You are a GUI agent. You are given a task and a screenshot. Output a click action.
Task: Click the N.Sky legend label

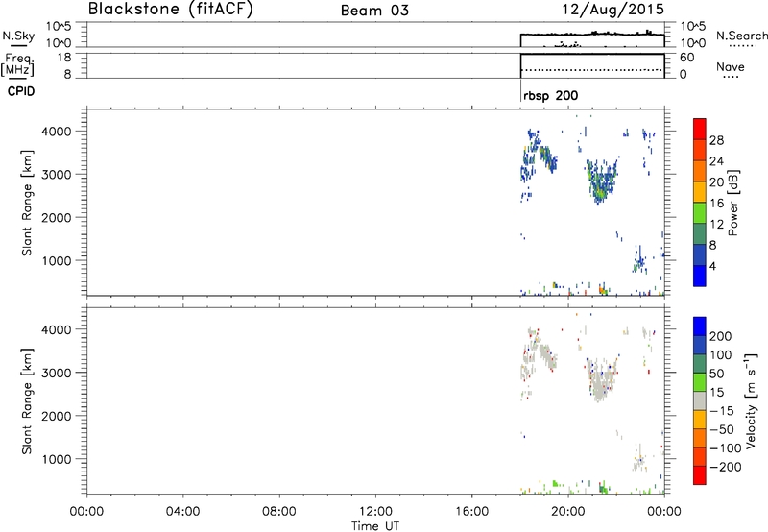click(x=18, y=36)
